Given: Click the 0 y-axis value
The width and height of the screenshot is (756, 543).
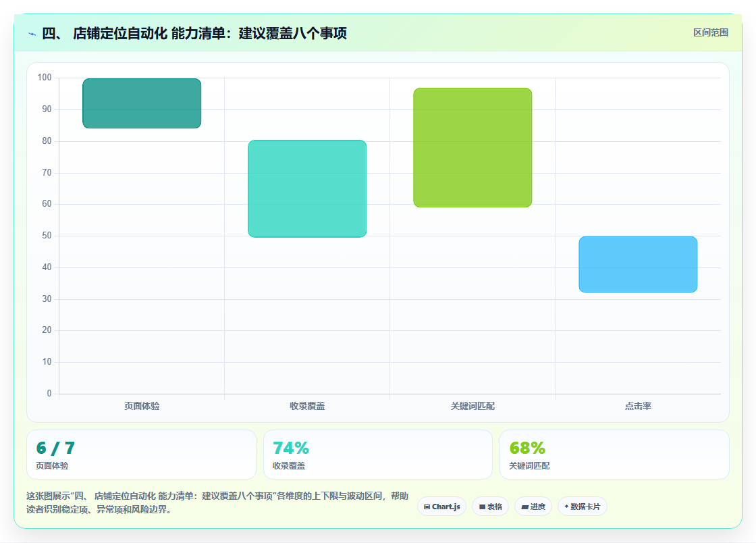Looking at the screenshot, I should [49, 394].
